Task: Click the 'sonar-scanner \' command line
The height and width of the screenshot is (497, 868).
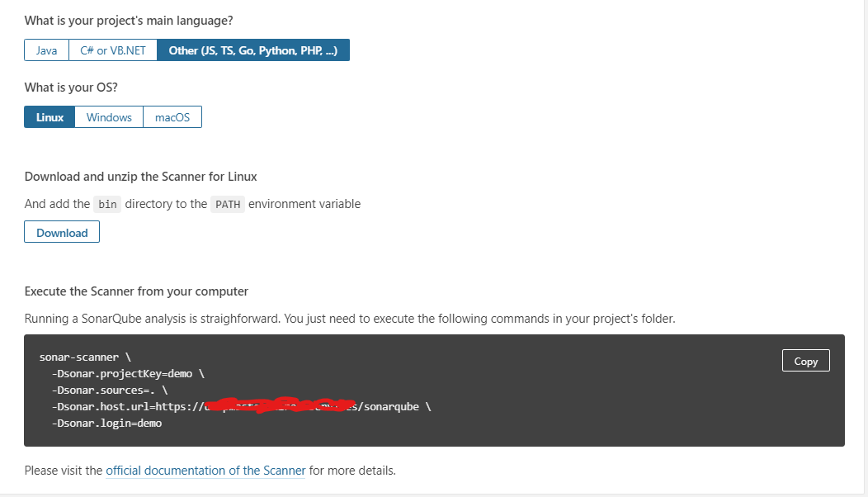Action: tap(85, 357)
